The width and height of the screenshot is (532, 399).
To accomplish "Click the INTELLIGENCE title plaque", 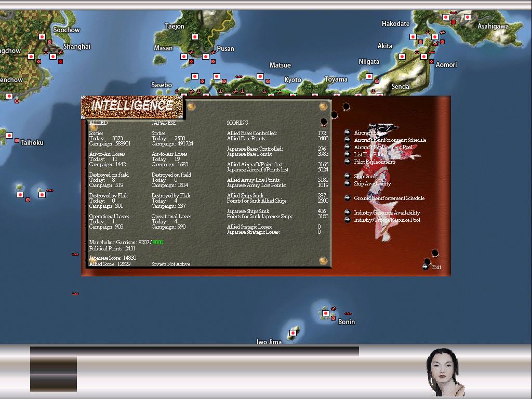I will pos(132,107).
